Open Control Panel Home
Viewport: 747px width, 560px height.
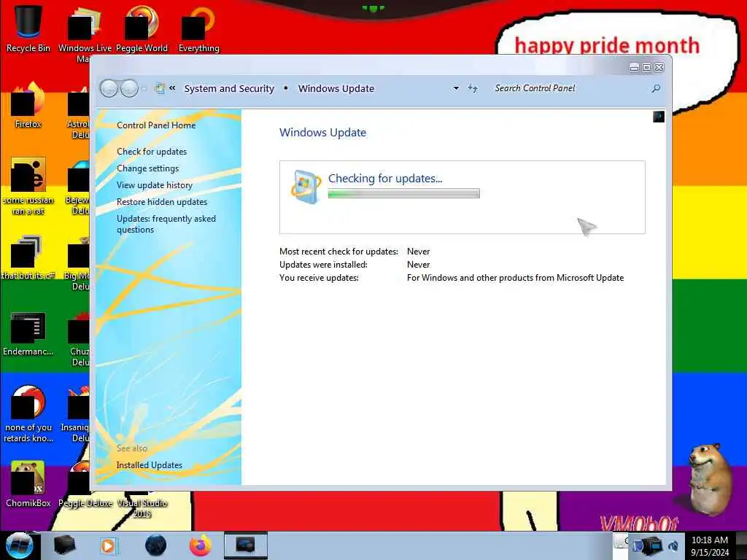point(156,125)
